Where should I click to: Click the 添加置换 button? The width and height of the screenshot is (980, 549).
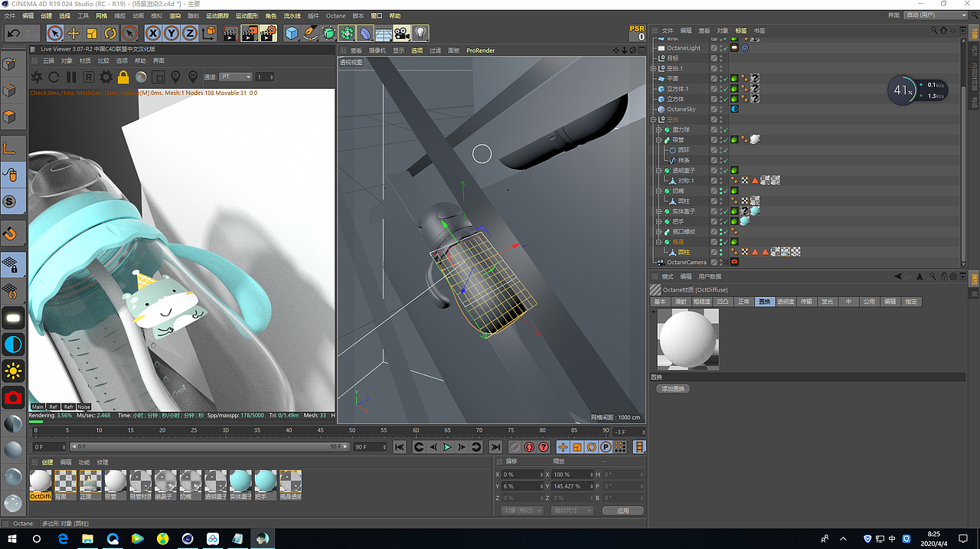[673, 389]
